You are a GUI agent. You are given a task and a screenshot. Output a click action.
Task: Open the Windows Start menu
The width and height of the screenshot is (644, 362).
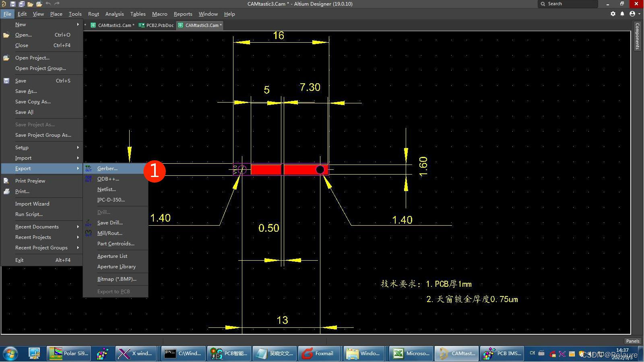click(x=10, y=354)
